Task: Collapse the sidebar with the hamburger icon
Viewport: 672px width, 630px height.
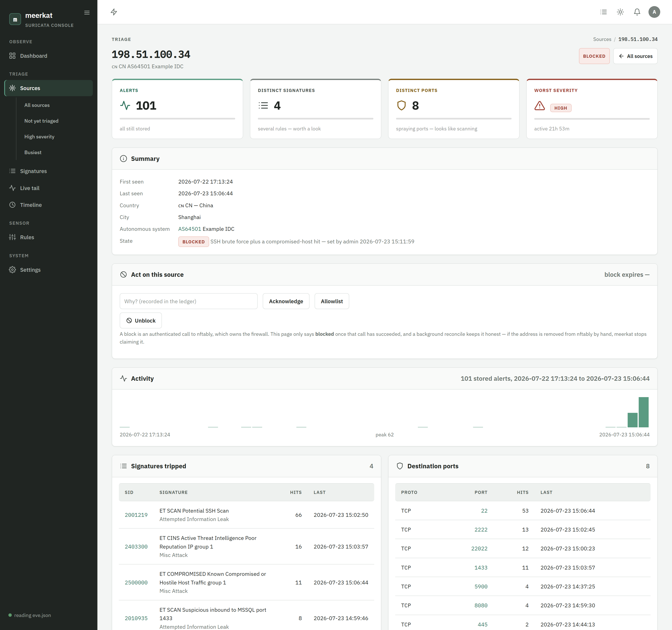Action: [x=87, y=13]
